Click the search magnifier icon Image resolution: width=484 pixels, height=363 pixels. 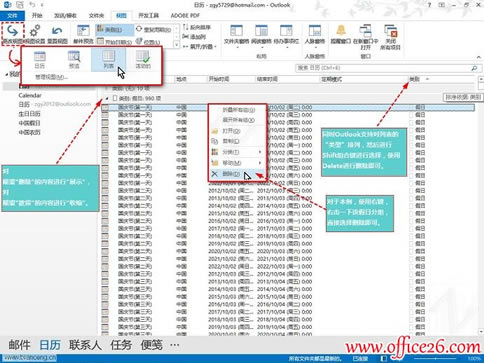click(x=475, y=68)
